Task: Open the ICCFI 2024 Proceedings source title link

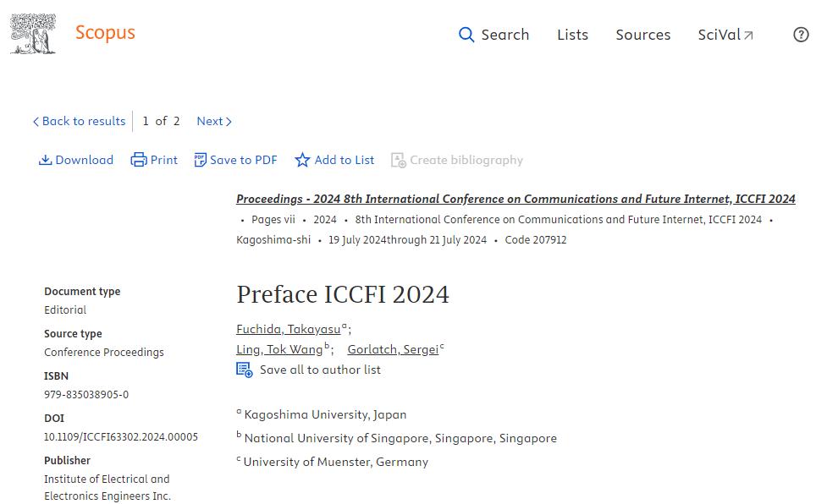Action: pyautogui.click(x=516, y=199)
